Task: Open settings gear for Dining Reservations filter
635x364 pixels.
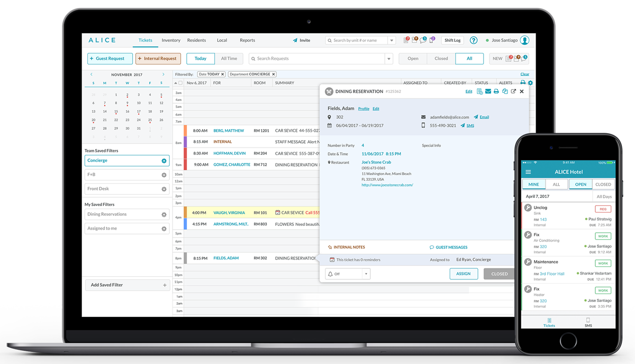Action: point(164,215)
